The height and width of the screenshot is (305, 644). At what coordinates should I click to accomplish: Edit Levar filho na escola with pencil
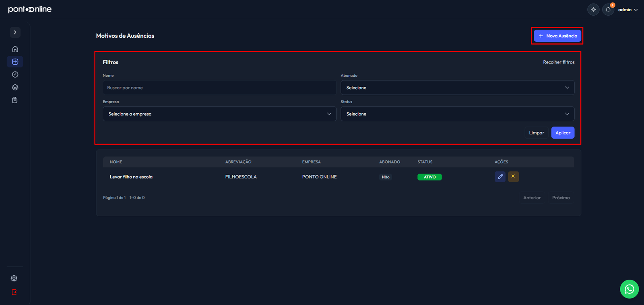[x=500, y=177]
